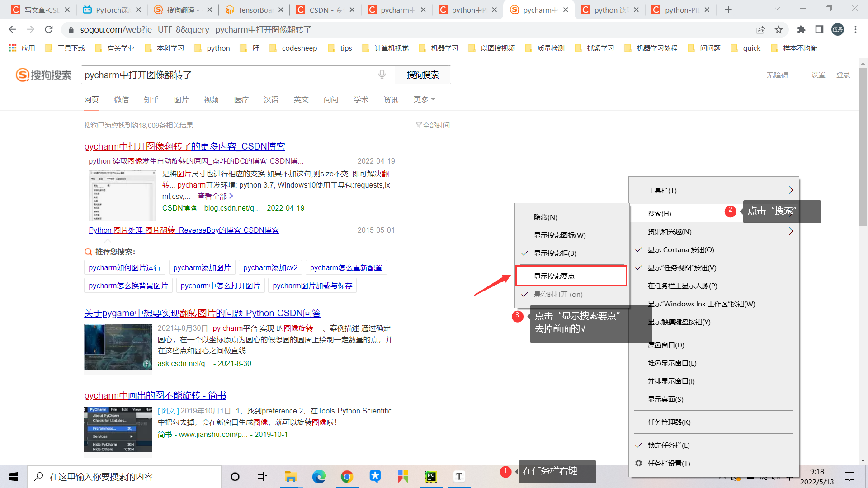The image size is (868, 488).
Task: Bookmark page using star icon
Action: click(x=778, y=30)
